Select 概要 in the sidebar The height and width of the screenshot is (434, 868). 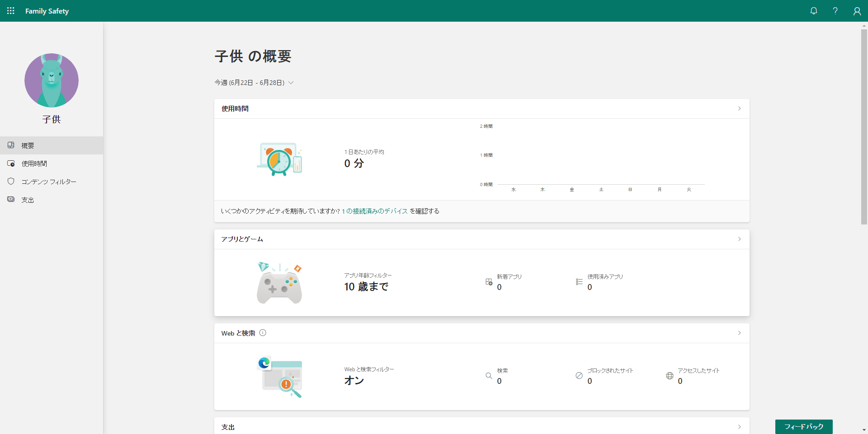point(52,145)
